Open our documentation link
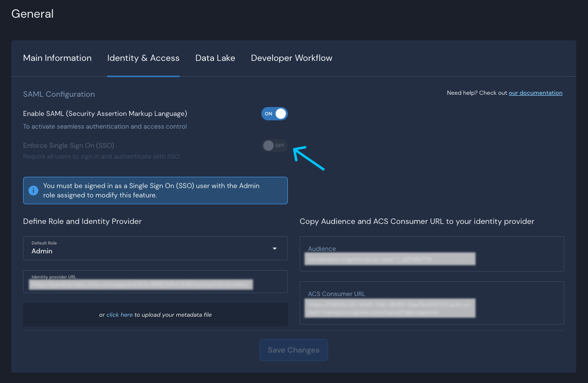 click(535, 92)
